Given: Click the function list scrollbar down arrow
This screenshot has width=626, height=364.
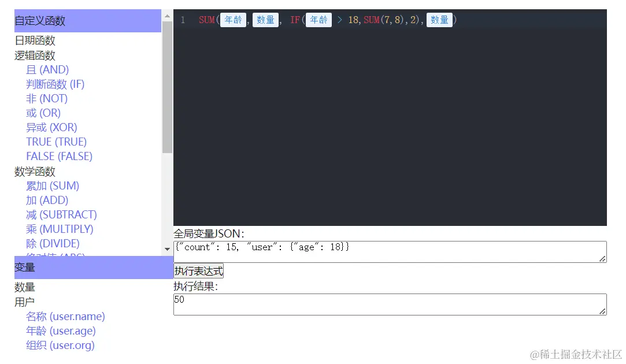Looking at the screenshot, I should coord(167,249).
